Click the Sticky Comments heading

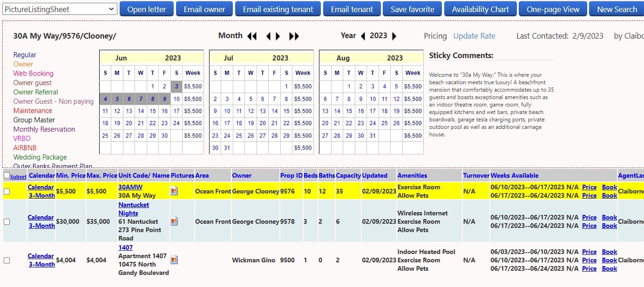461,55
